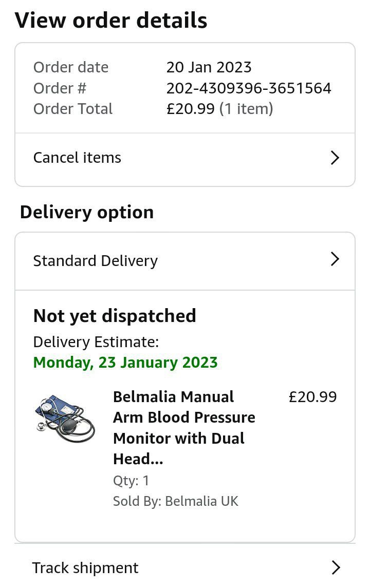370x588 pixels.
Task: Click the Qty: 1 text
Action: 131,481
